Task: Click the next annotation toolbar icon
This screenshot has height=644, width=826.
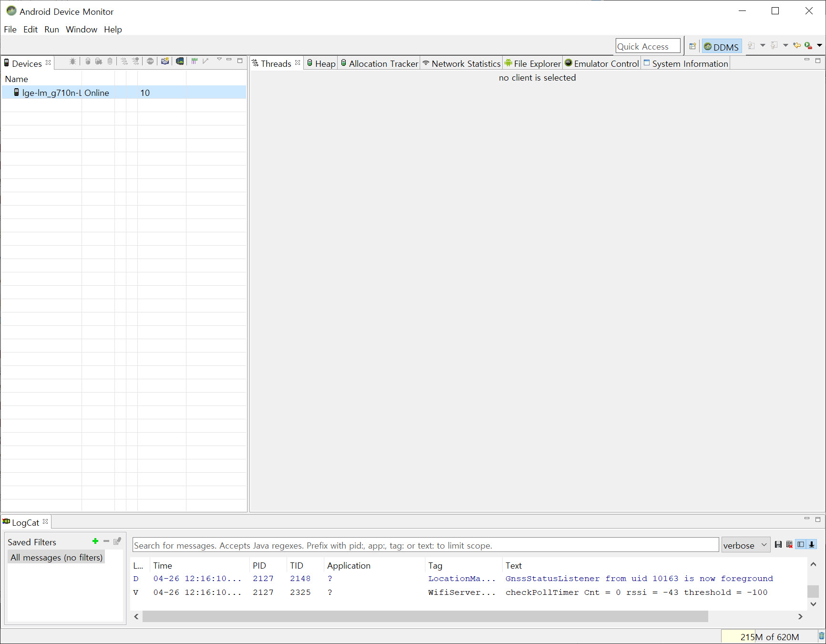Action: point(751,46)
